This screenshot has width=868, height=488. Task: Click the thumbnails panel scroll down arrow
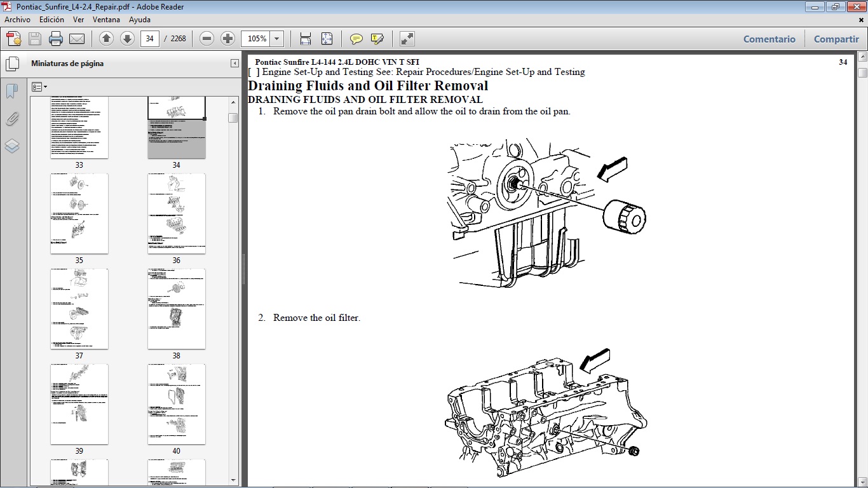click(233, 480)
